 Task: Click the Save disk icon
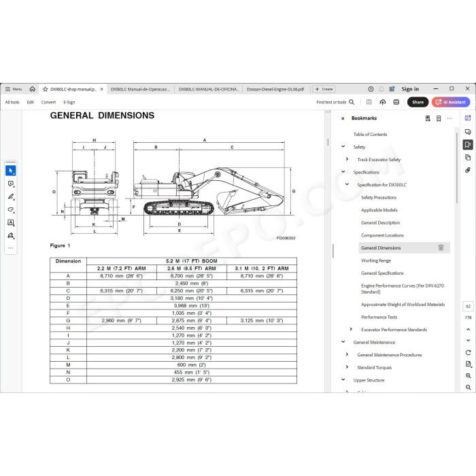click(x=369, y=102)
